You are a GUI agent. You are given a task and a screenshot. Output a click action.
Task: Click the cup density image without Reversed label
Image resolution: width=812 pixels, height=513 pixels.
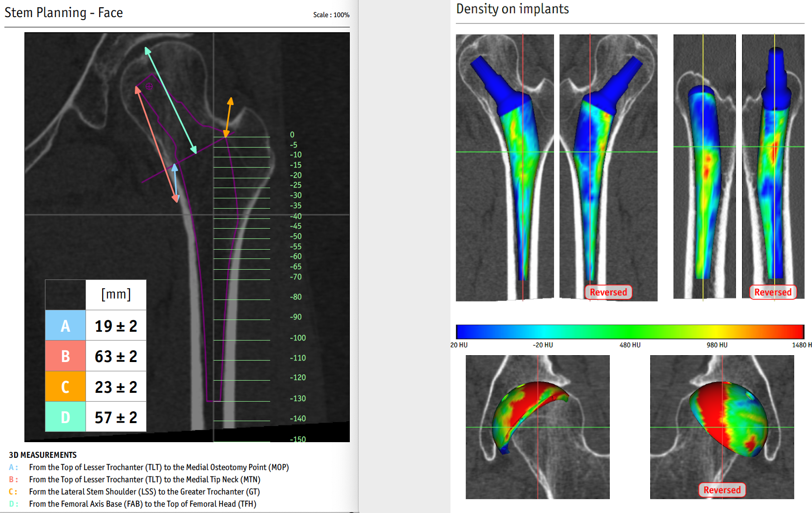[x=537, y=427]
